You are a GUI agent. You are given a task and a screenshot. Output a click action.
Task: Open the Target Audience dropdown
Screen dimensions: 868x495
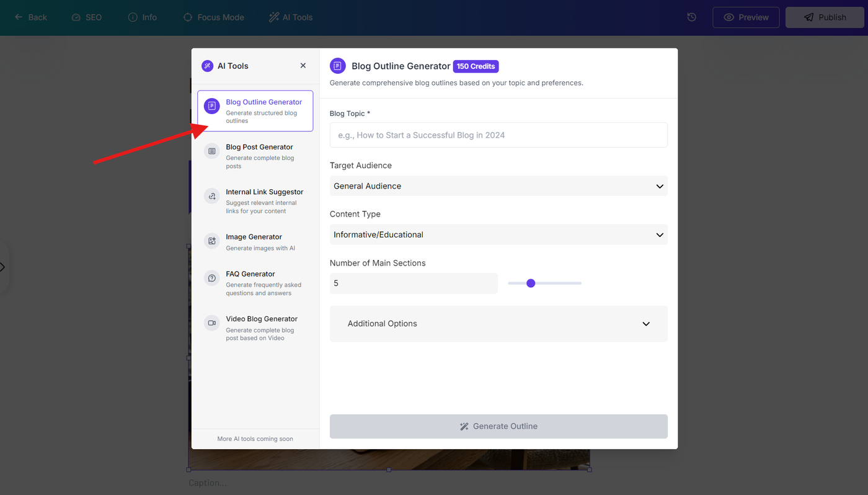pyautogui.click(x=498, y=186)
